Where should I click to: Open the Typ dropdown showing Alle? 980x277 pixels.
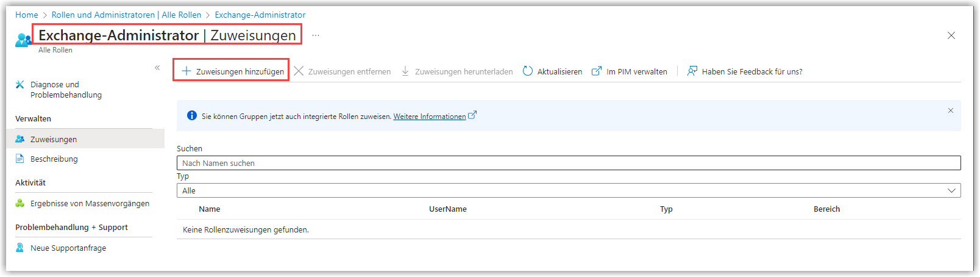click(x=569, y=190)
